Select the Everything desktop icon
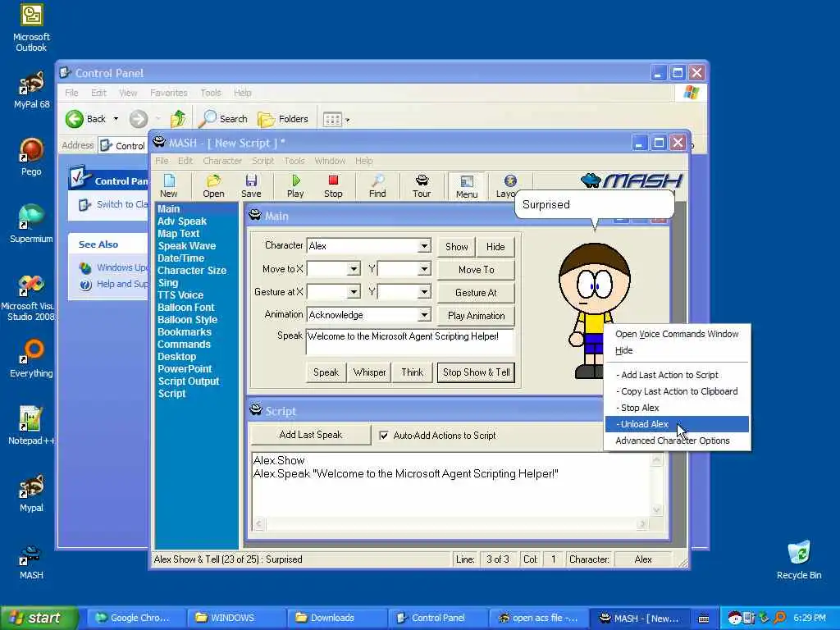The height and width of the screenshot is (630, 840). pyautogui.click(x=31, y=359)
